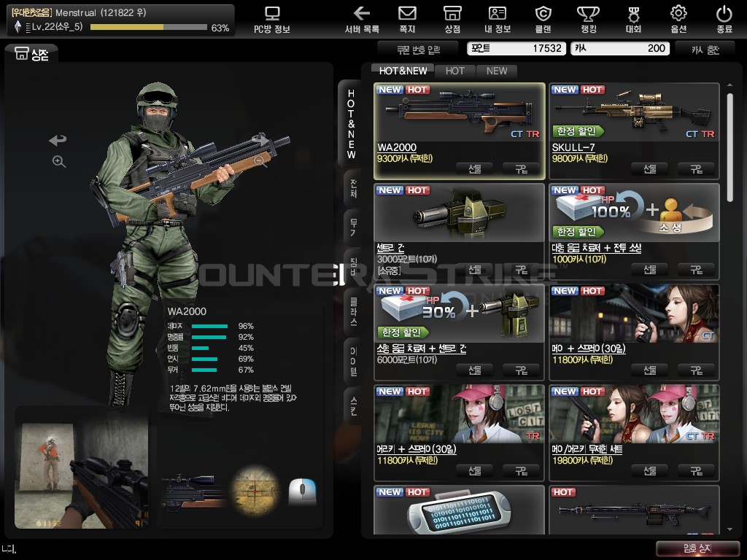This screenshot has height=560, width=747.
Task: Buy the TR pink-cap character 11800캐시 item
Action: (521, 470)
